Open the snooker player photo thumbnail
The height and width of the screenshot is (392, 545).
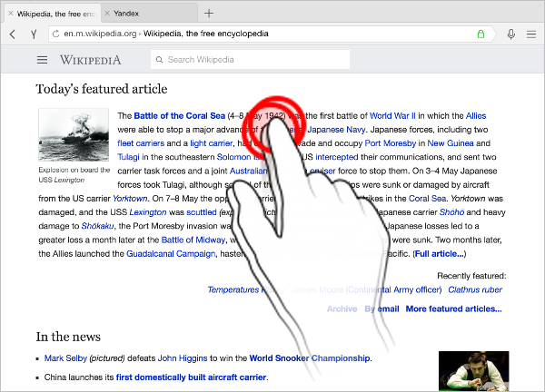(474, 371)
